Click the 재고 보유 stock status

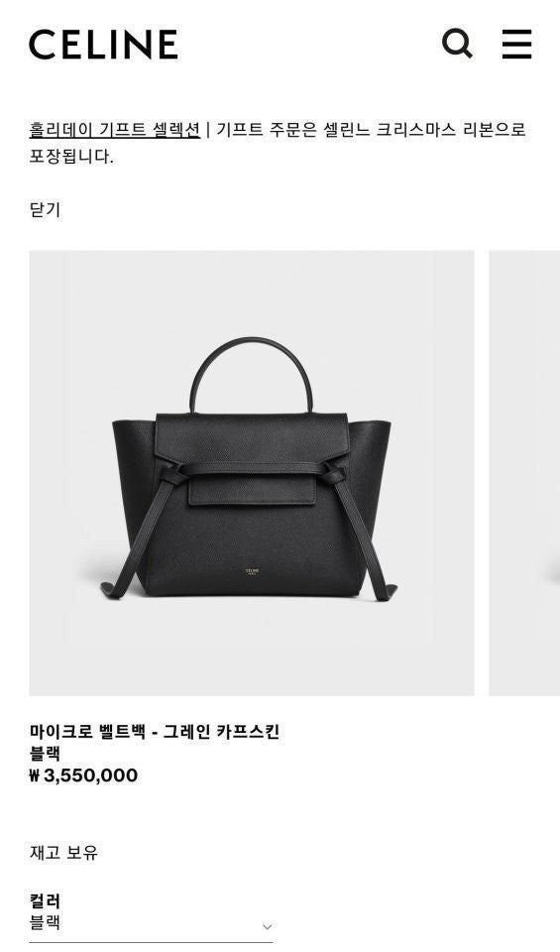coord(63,853)
